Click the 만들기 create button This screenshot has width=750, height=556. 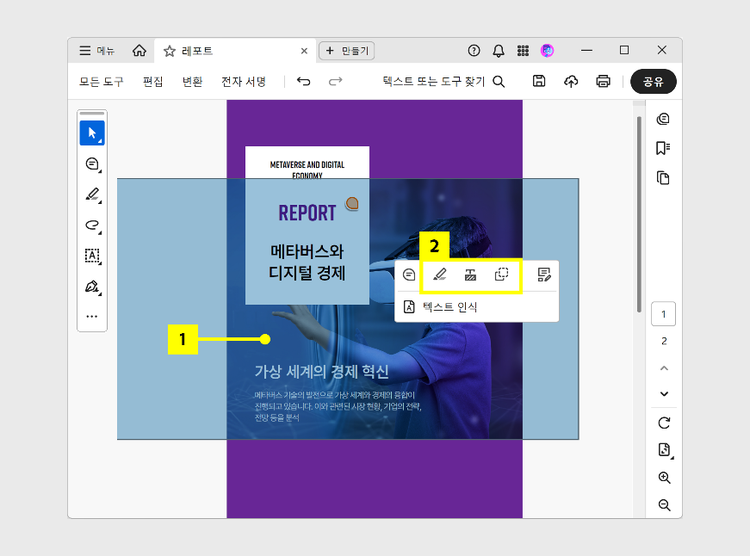[346, 51]
